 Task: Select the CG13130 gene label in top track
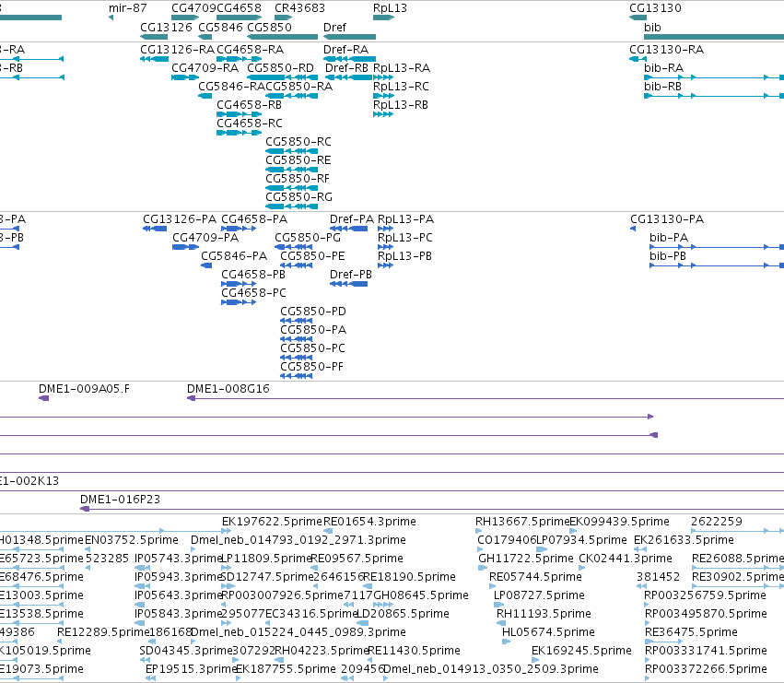coord(655,8)
